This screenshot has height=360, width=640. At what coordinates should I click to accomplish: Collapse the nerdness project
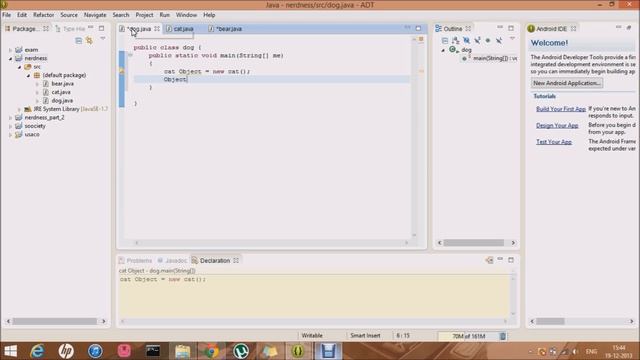point(10,58)
